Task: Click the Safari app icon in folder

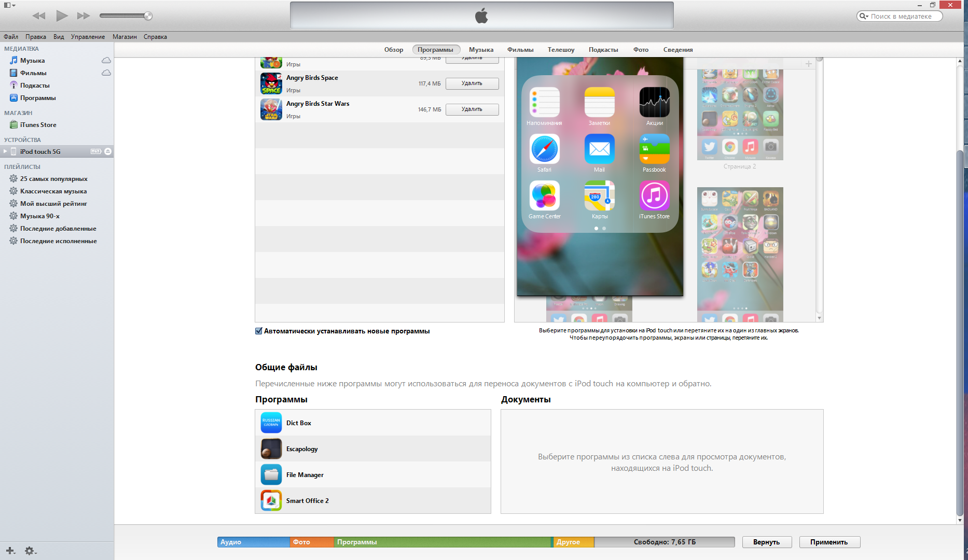Action: [x=545, y=149]
